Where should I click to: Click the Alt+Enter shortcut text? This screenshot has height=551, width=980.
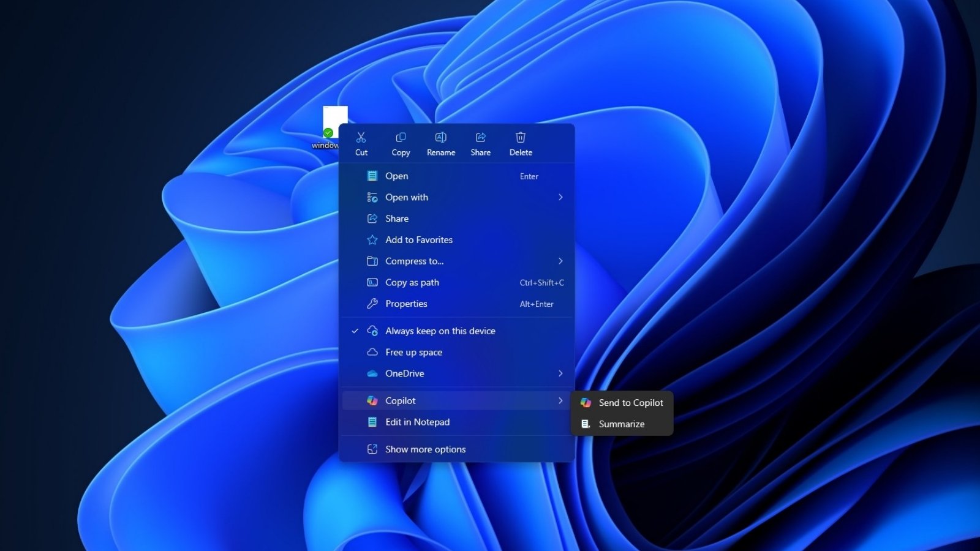pos(537,304)
